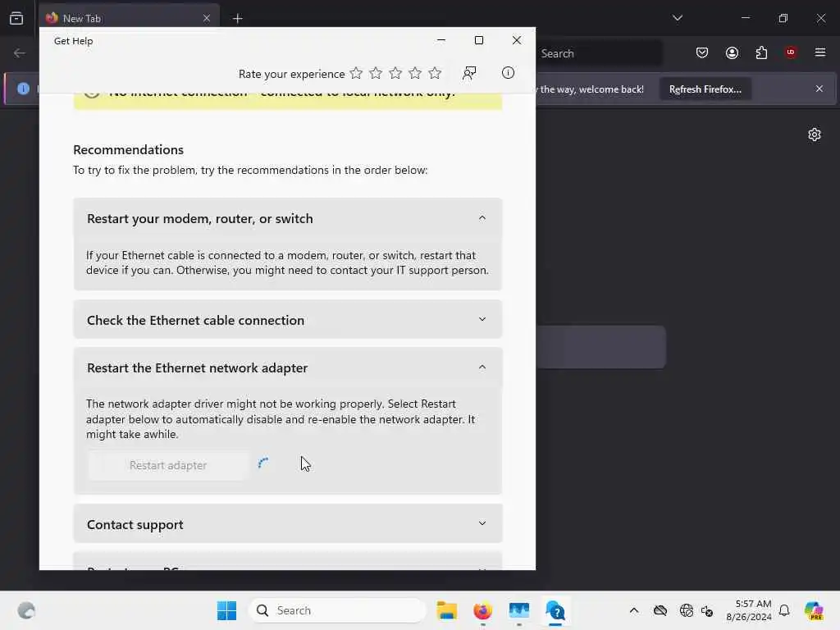Open the Firefox account icon
This screenshot has height=630, width=840.
pyautogui.click(x=732, y=52)
